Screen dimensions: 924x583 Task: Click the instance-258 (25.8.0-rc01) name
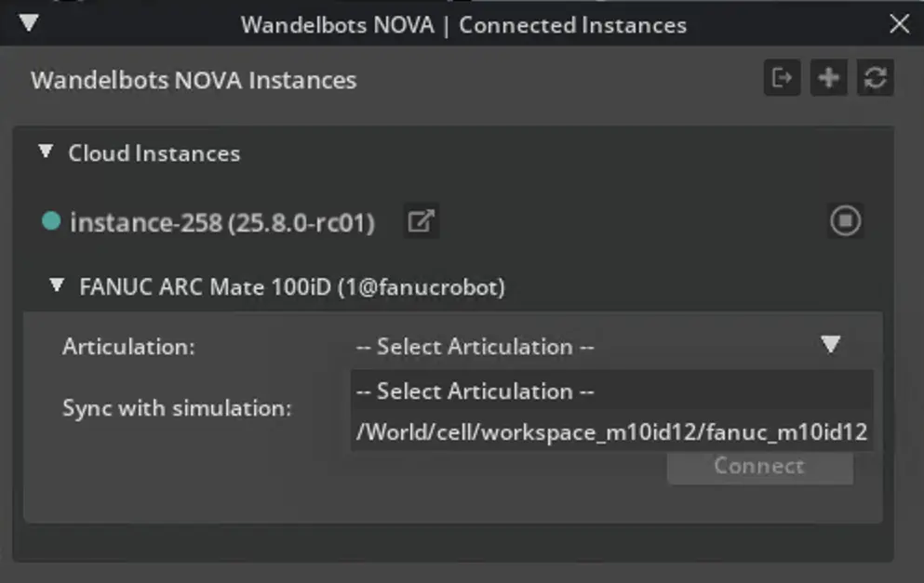(222, 223)
